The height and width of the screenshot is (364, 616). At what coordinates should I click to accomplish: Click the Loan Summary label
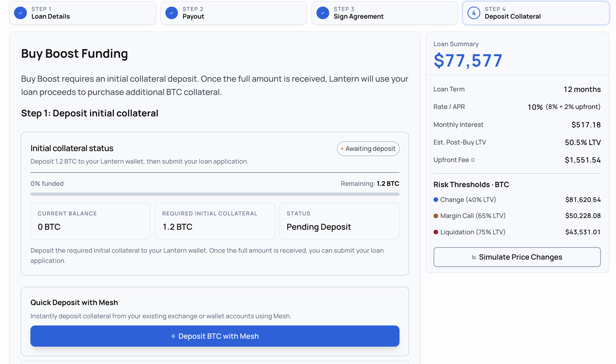pyautogui.click(x=456, y=44)
